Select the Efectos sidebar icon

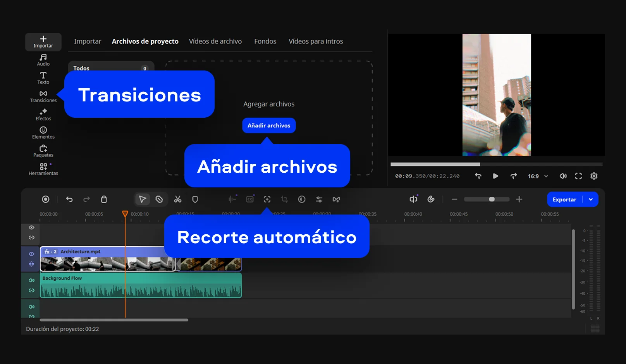(43, 114)
